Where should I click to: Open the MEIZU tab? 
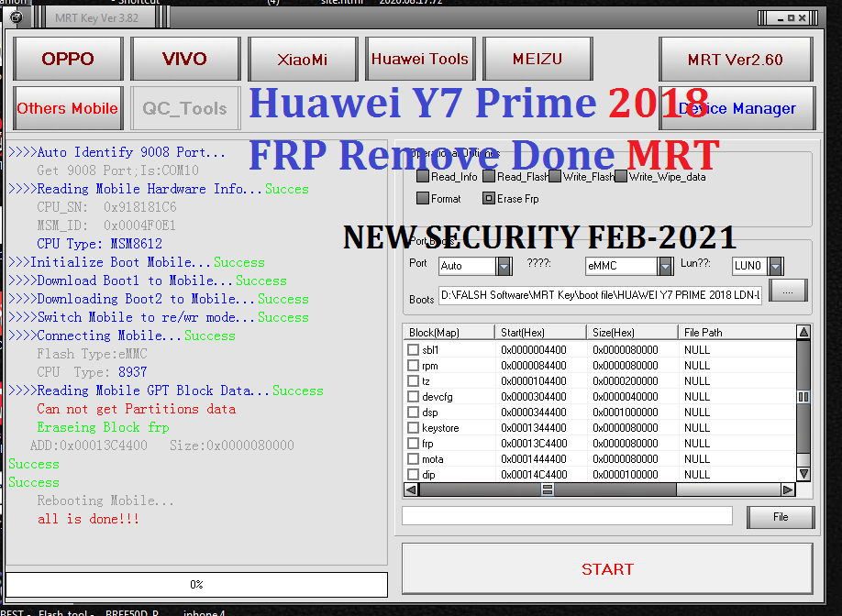click(x=537, y=59)
